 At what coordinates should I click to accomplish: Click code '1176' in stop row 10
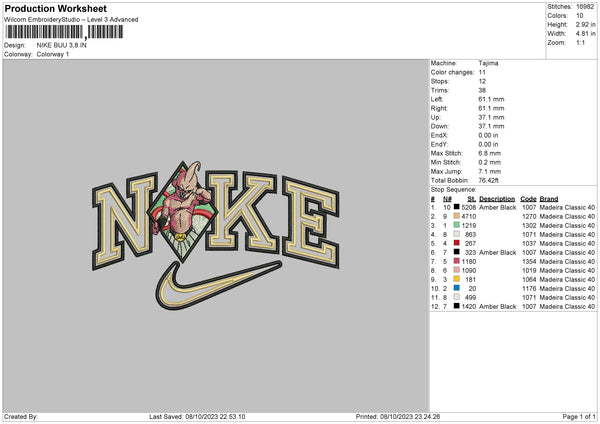[x=529, y=289]
